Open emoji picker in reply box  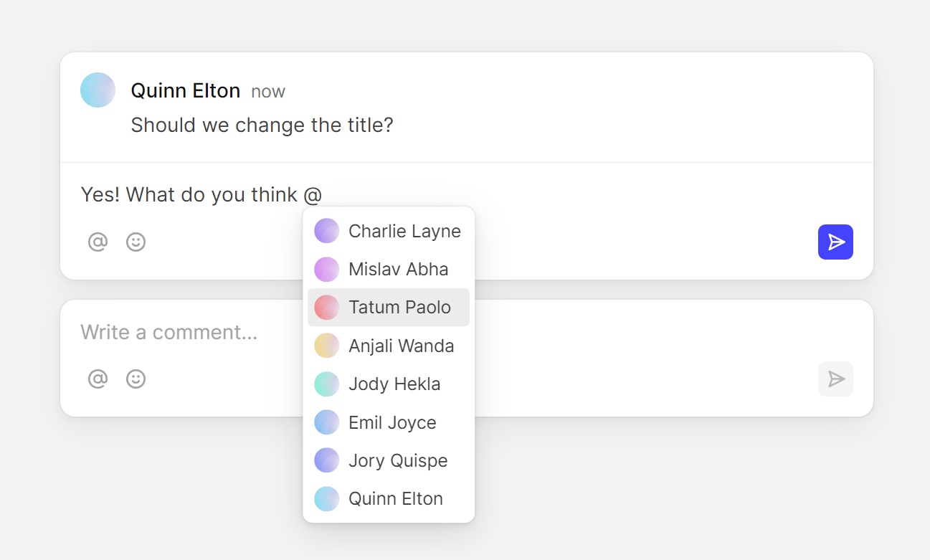[x=136, y=242]
